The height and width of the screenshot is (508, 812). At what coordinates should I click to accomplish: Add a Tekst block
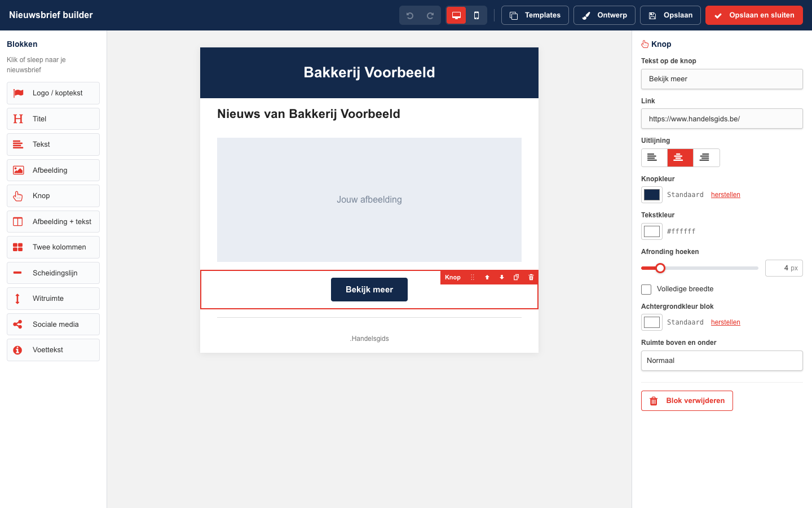53,144
